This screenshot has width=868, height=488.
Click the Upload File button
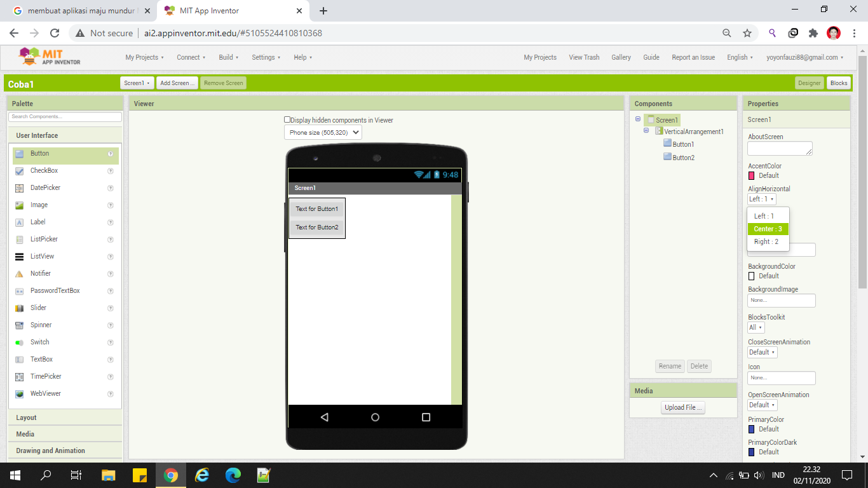[x=683, y=407]
